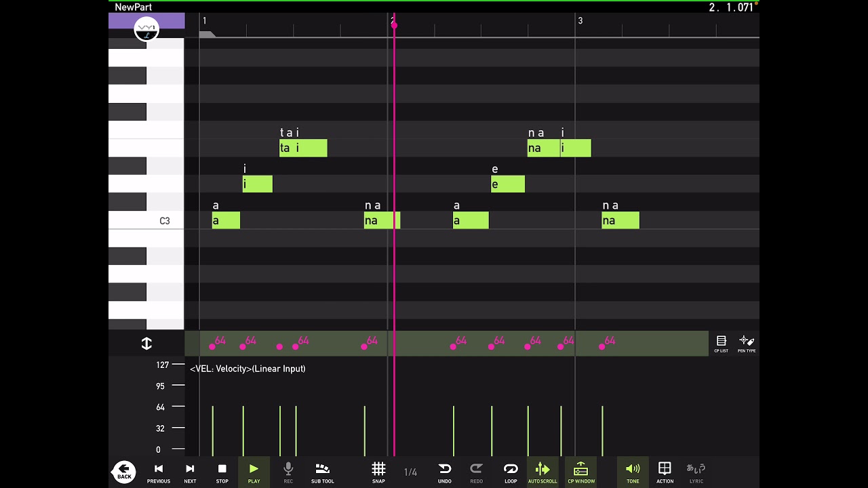This screenshot has height=488, width=868.
Task: Redo the last undone edit
Action: coord(477,472)
